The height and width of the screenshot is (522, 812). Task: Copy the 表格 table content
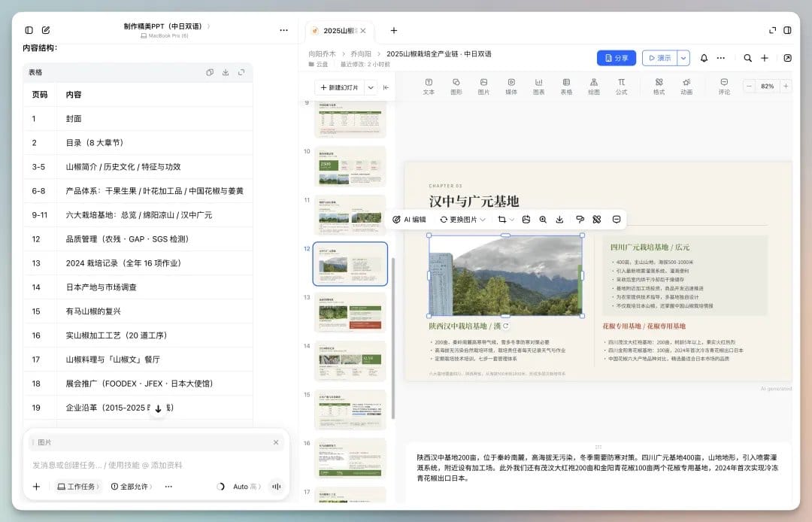coord(210,72)
